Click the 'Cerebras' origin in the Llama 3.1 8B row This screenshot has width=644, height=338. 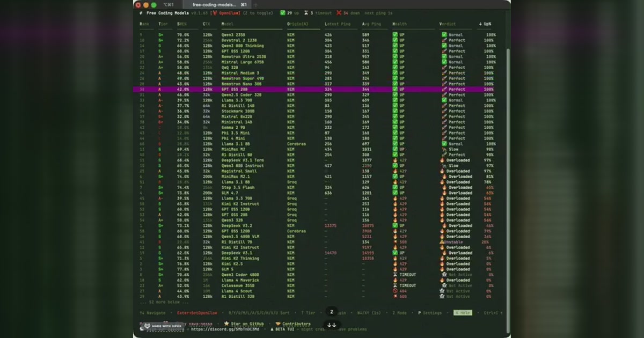[296, 144]
